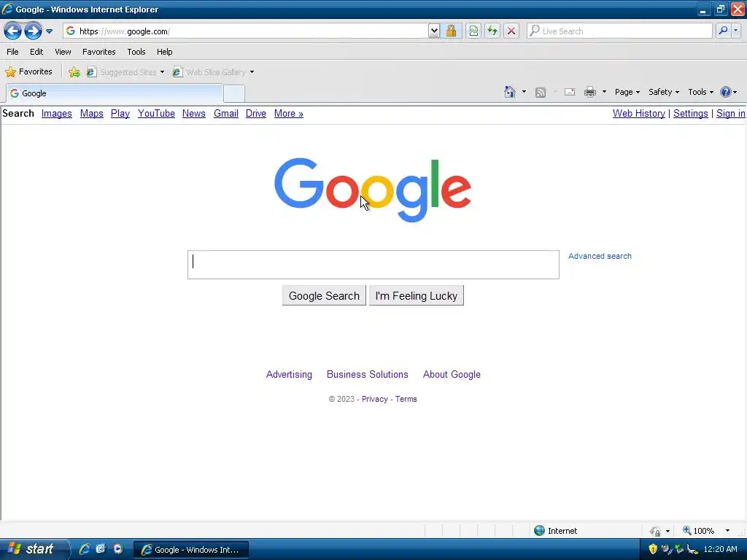747x560 pixels.
Task: Open a new blank tab
Action: coord(234,94)
